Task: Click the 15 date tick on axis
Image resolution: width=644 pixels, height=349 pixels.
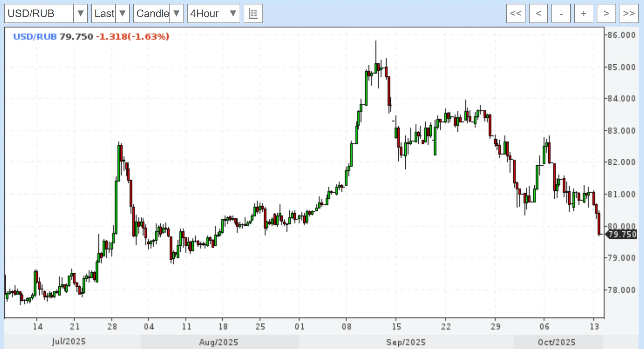Action: tap(396, 327)
